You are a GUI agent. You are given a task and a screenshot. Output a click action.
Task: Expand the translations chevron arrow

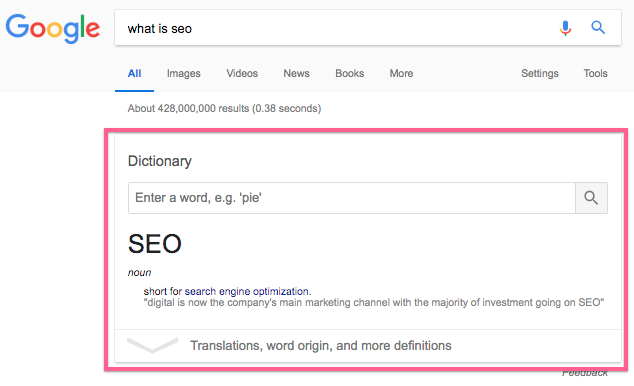pos(152,345)
